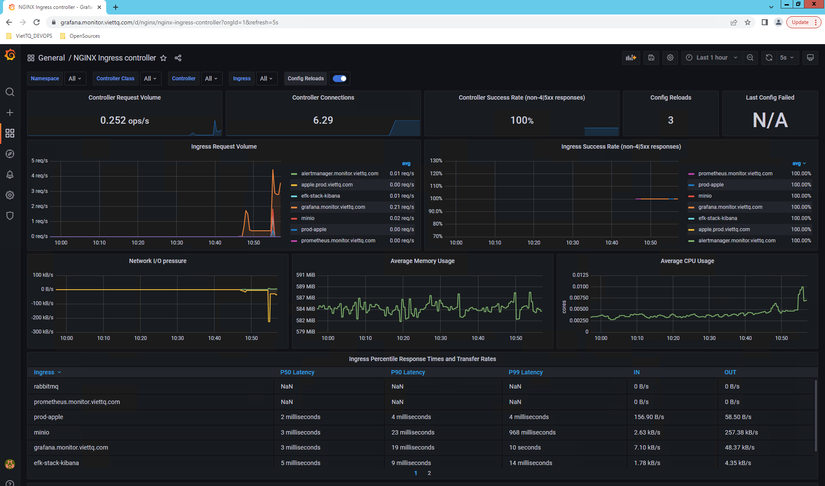The height and width of the screenshot is (486, 825).
Task: Share the dashboard via share icon
Action: (178, 58)
